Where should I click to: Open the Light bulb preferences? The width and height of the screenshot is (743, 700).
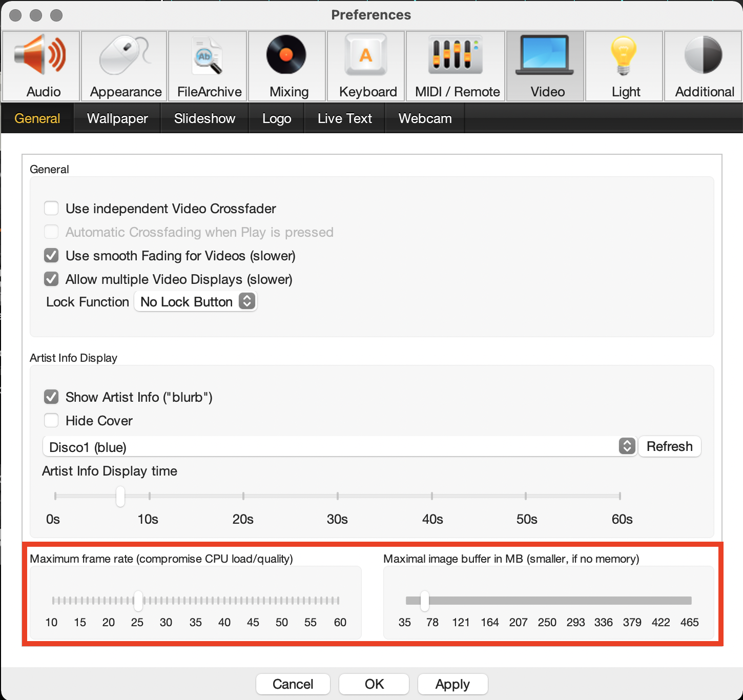point(624,56)
